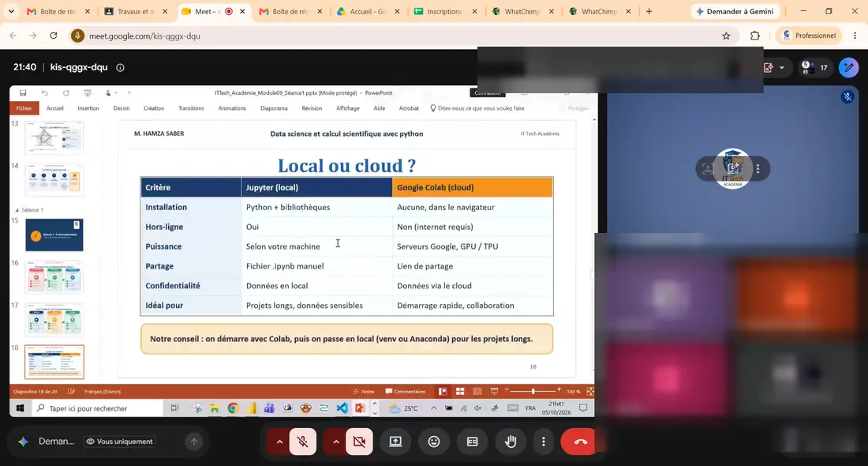Image resolution: width=868 pixels, height=466 pixels.
Task: Unmute the microphone in Meet controls
Action: [x=303, y=442]
